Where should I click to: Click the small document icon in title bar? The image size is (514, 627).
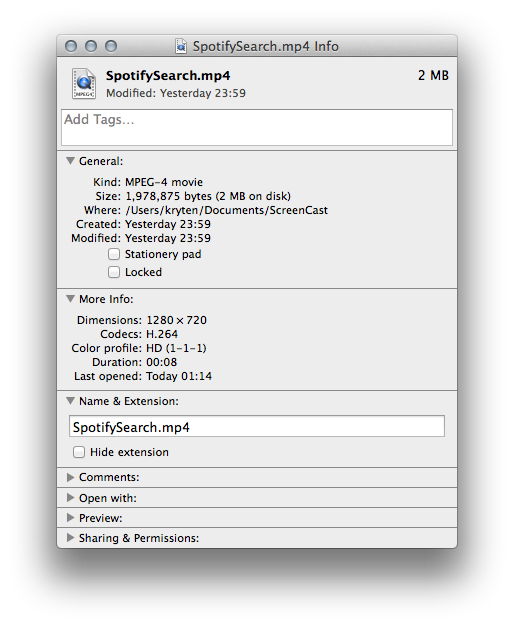click(x=181, y=46)
